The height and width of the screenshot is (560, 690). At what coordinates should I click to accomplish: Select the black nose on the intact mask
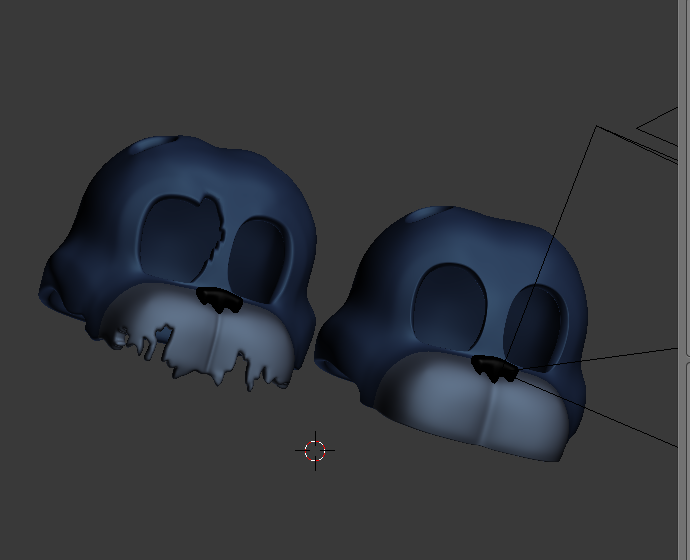click(494, 369)
